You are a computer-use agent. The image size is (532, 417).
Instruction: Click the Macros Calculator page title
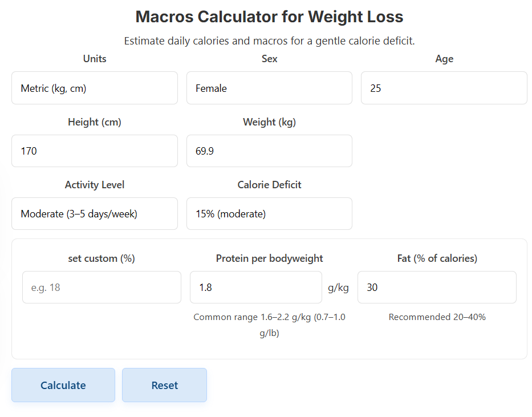click(x=269, y=17)
